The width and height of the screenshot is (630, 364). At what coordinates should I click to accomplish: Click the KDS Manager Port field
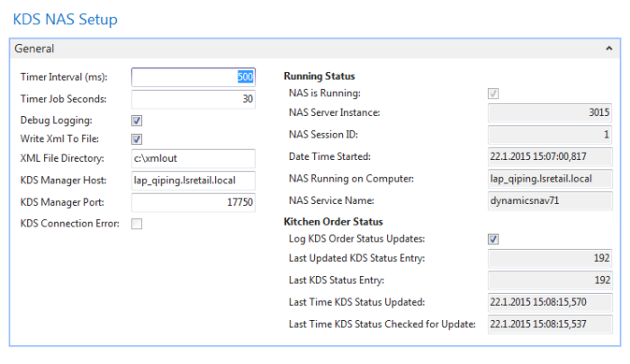click(193, 202)
